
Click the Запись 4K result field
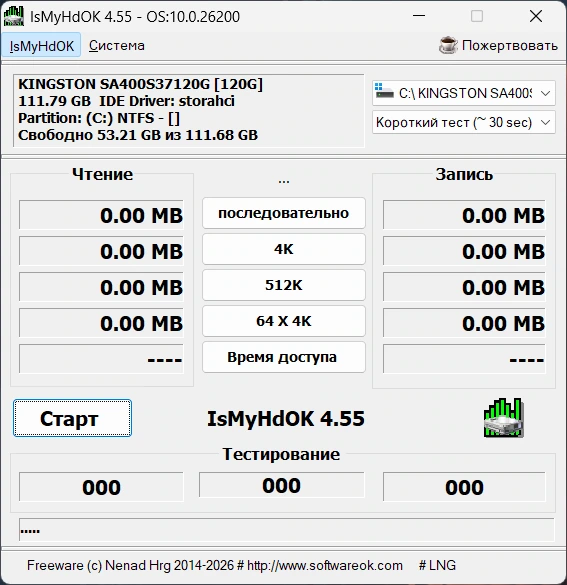(x=464, y=251)
